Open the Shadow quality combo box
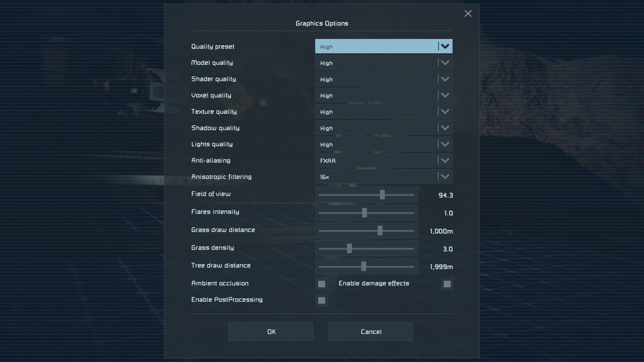644x362 pixels. click(x=383, y=128)
